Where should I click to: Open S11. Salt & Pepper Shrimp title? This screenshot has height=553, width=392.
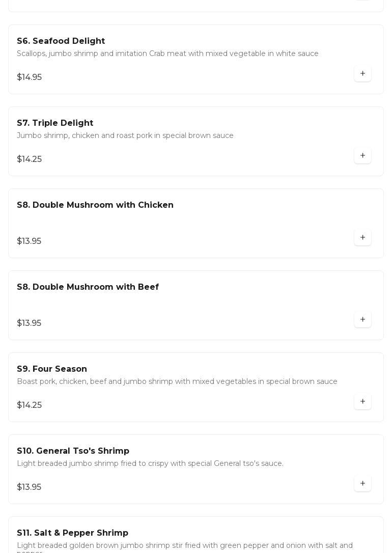[x=72, y=533]
